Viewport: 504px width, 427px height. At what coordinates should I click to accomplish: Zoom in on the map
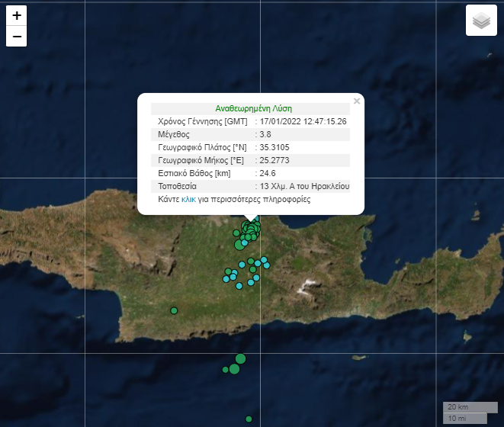(17, 15)
